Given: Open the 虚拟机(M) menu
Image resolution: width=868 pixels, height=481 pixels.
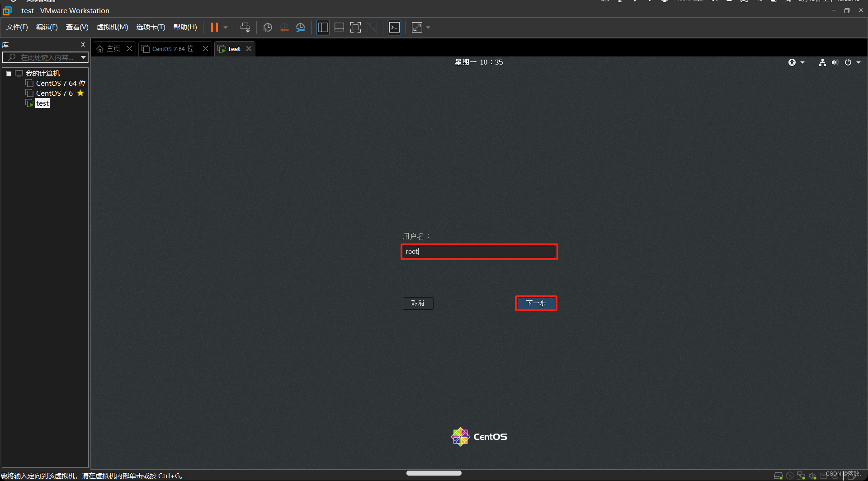Looking at the screenshot, I should (x=112, y=27).
